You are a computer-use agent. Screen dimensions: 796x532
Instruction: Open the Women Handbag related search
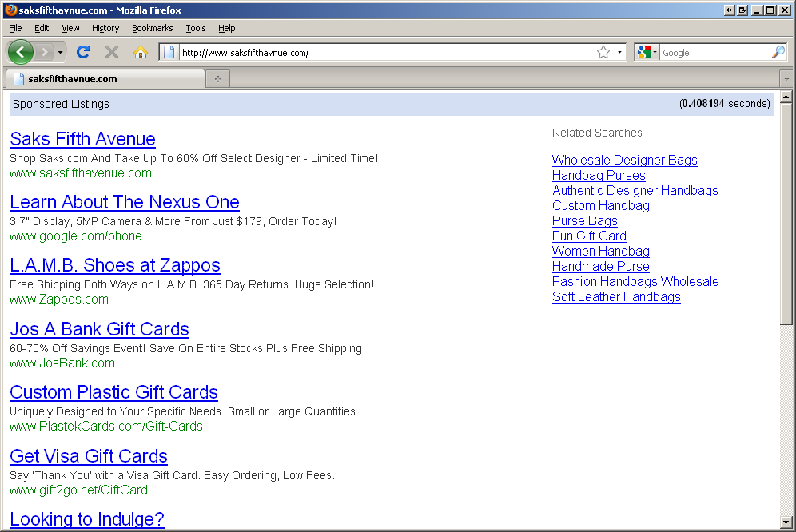click(600, 252)
